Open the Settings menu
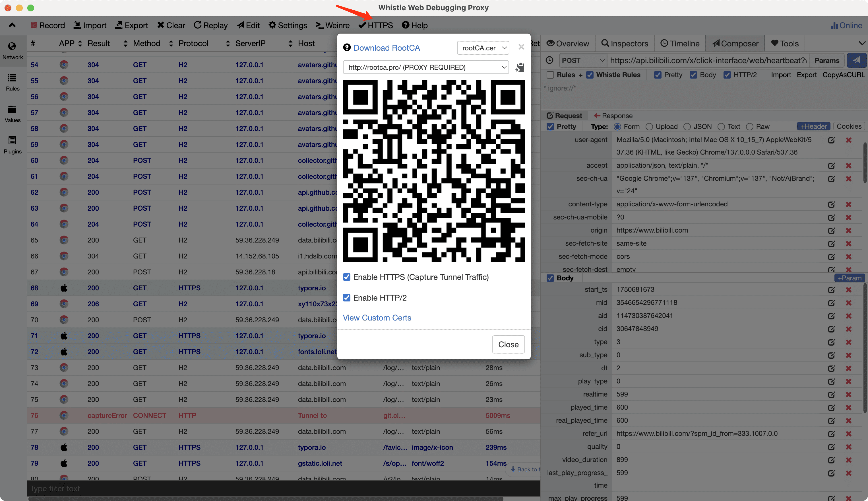 [x=288, y=25]
